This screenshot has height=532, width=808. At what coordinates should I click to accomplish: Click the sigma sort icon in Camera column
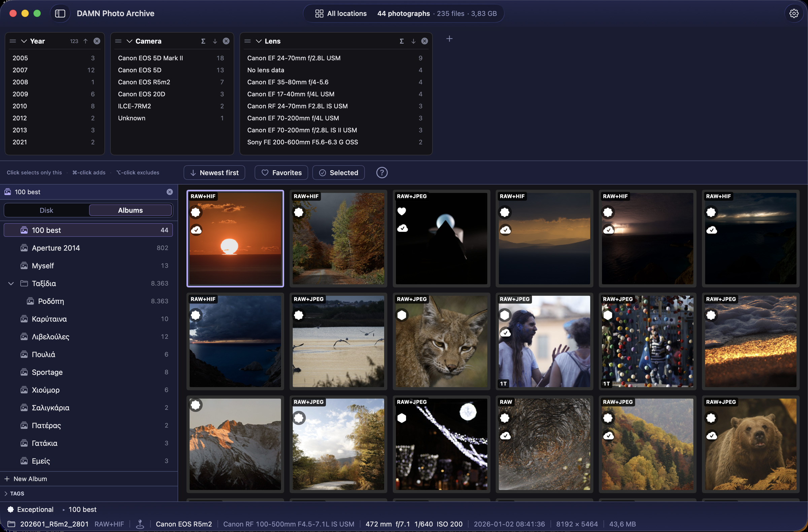click(x=203, y=41)
